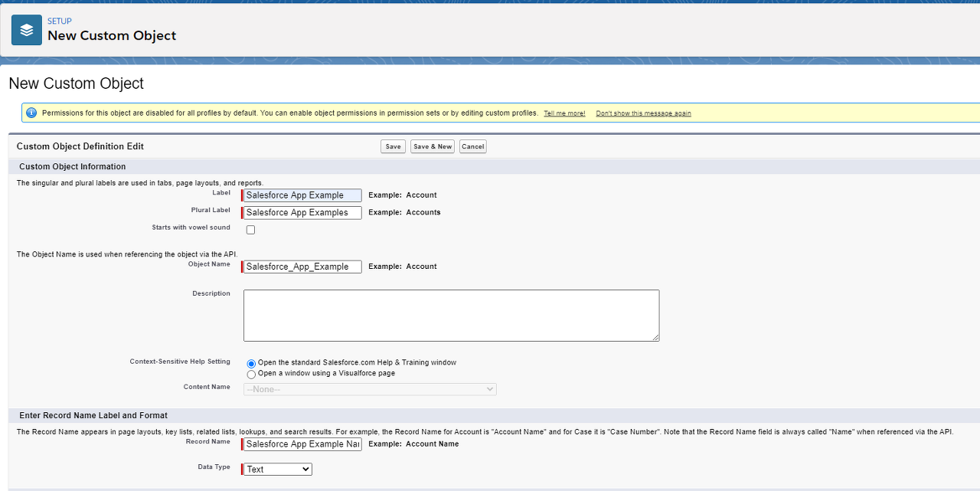This screenshot has width=980, height=491.
Task: Click the Example: Accounts text
Action: [404, 212]
